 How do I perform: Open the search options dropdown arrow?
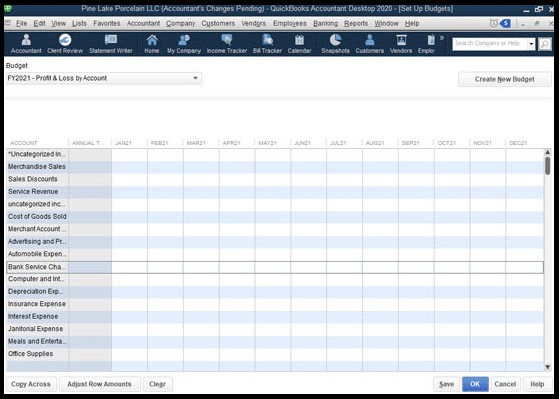pyautogui.click(x=531, y=44)
